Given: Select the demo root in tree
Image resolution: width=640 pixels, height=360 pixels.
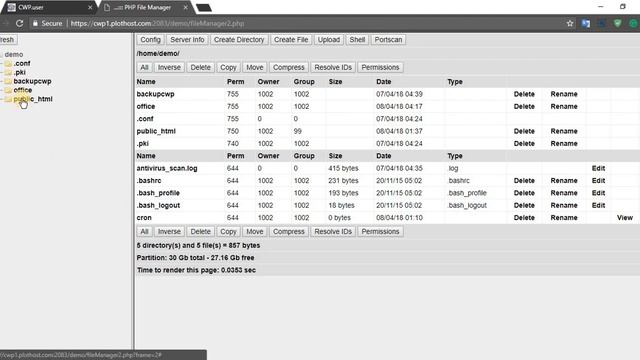Looking at the screenshot, I should (x=13, y=54).
